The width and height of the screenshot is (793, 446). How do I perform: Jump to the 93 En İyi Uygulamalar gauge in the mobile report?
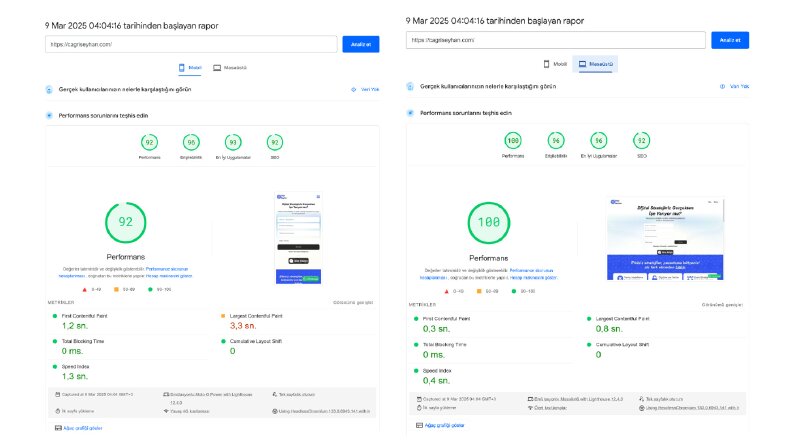coord(233,147)
